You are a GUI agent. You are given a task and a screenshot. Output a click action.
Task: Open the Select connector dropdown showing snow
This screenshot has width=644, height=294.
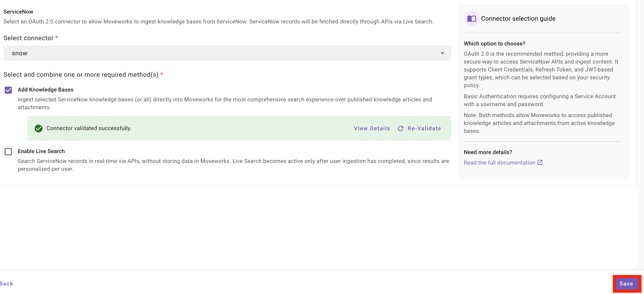(227, 53)
